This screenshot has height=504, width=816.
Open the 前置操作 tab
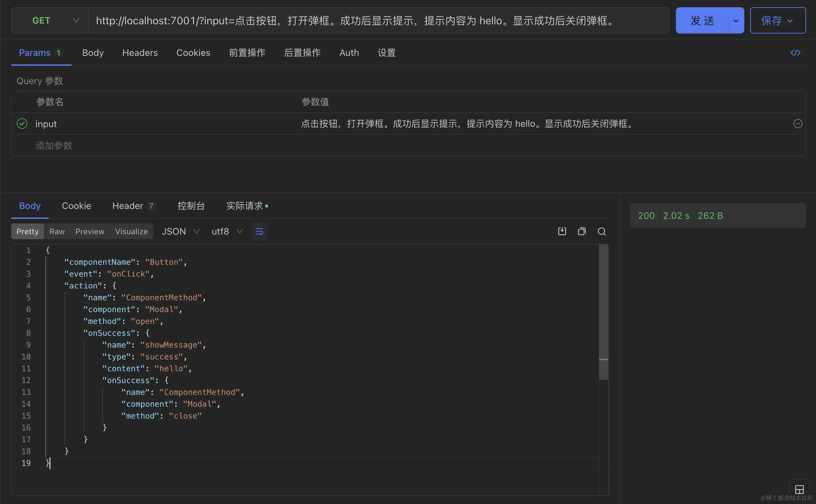click(x=247, y=53)
